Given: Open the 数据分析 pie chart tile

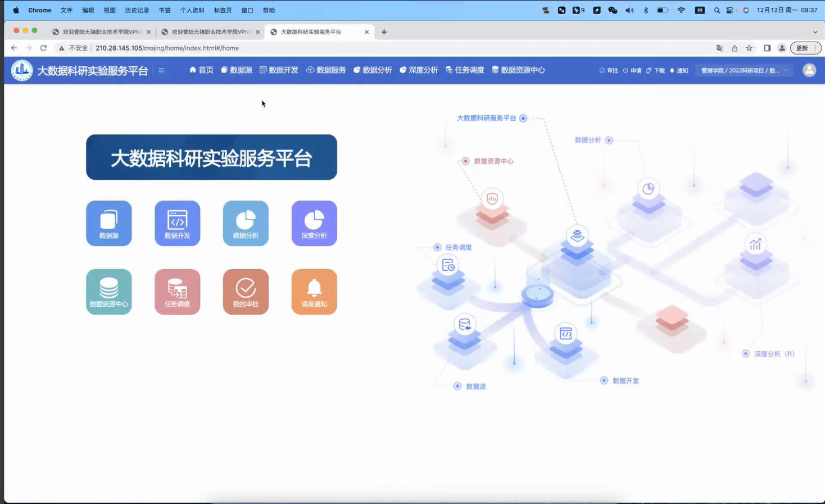Looking at the screenshot, I should (246, 223).
